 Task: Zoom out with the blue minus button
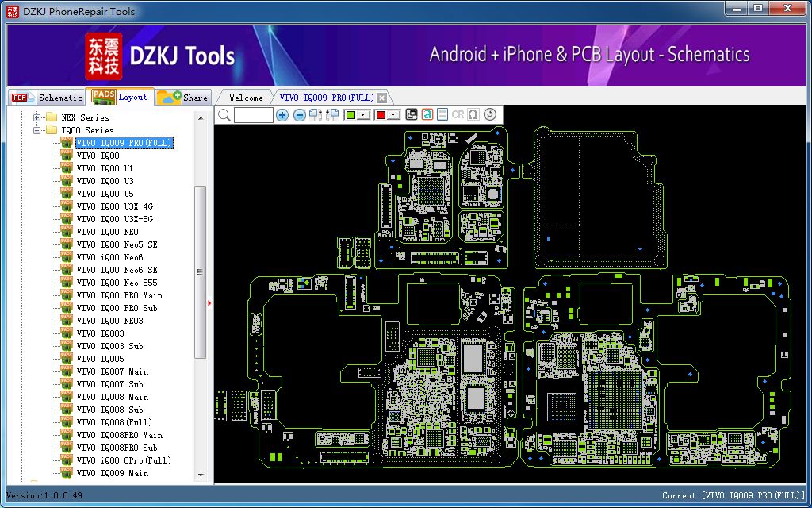click(299, 115)
